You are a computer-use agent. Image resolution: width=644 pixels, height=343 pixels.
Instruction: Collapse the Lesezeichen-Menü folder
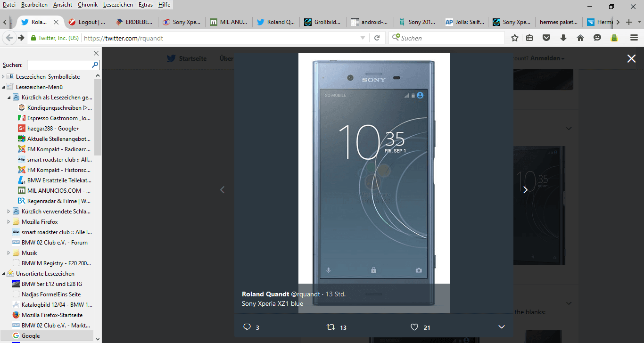click(3, 87)
